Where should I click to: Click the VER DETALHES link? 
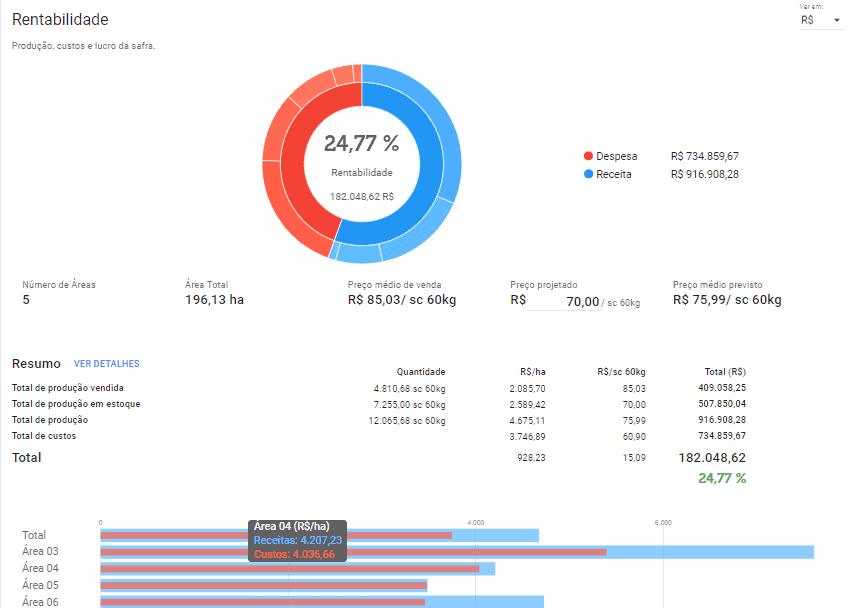point(106,364)
